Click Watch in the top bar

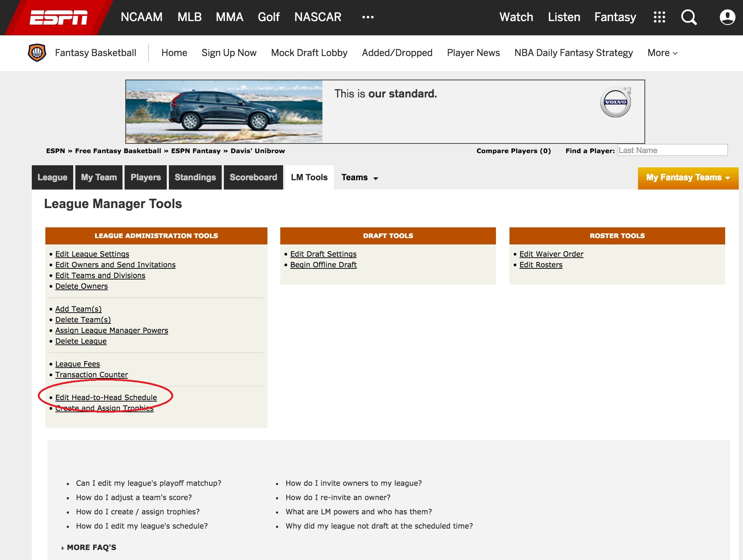coord(516,17)
